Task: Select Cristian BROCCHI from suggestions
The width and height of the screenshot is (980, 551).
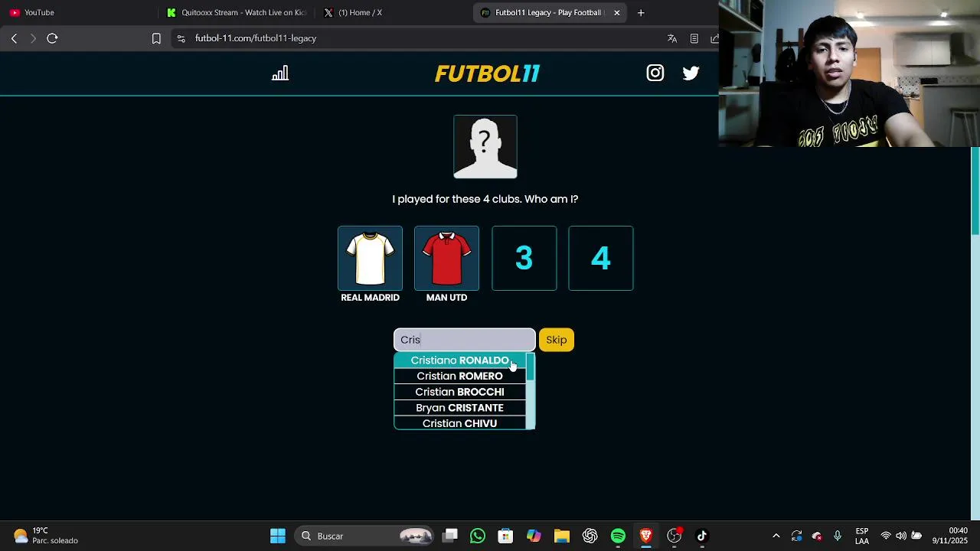Action: (x=459, y=392)
